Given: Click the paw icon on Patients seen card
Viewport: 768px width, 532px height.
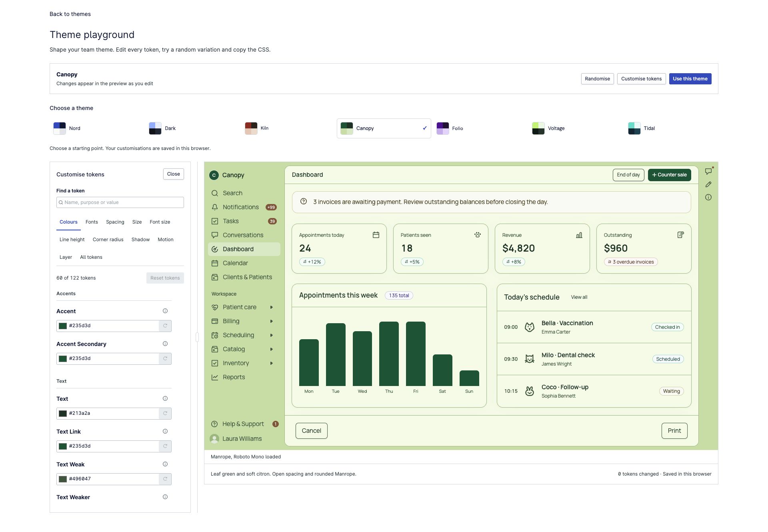Looking at the screenshot, I should [478, 235].
